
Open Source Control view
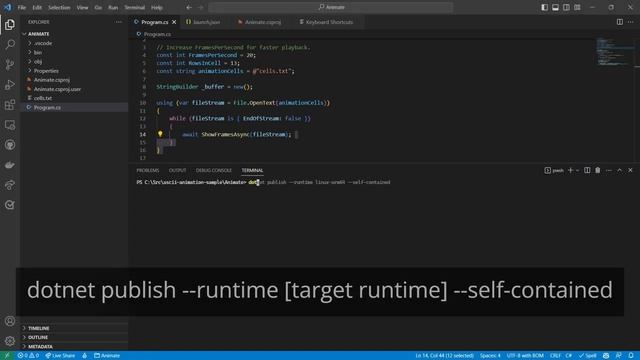pos(10,64)
